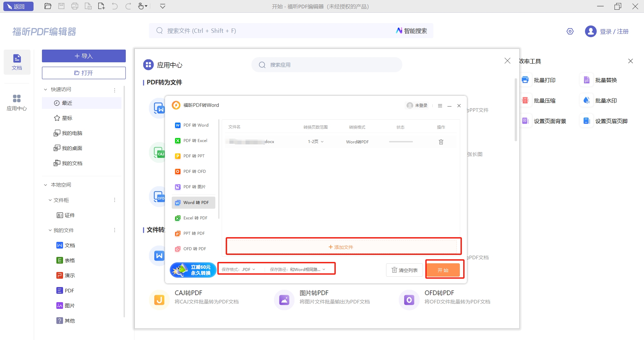Focus the 搜索应用 search field
The height and width of the screenshot is (340, 644).
[x=327, y=65]
